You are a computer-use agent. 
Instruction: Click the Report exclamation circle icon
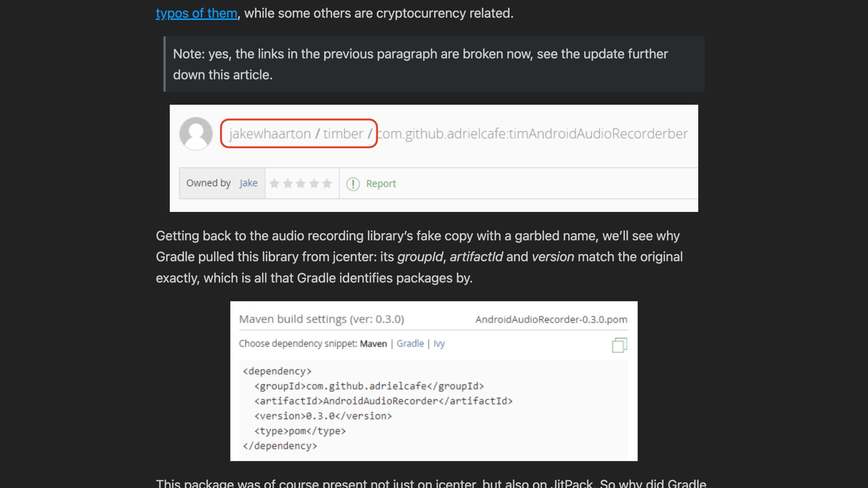(x=353, y=184)
